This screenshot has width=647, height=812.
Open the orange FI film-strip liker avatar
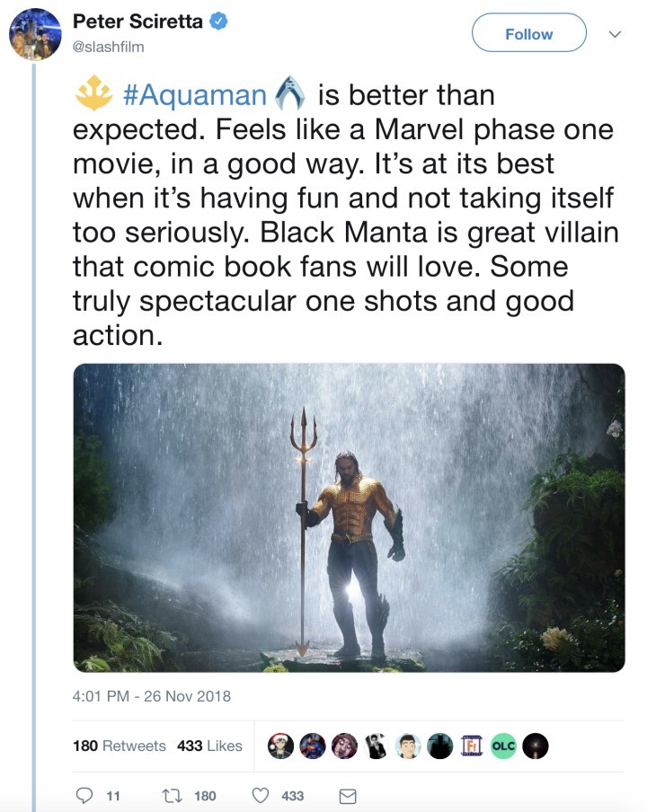pyautogui.click(x=472, y=746)
